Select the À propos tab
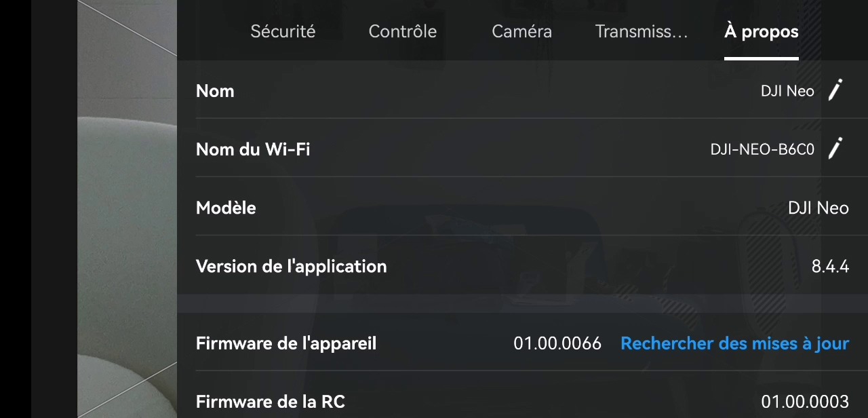Image resolution: width=868 pixels, height=418 pixels. [x=761, y=31]
